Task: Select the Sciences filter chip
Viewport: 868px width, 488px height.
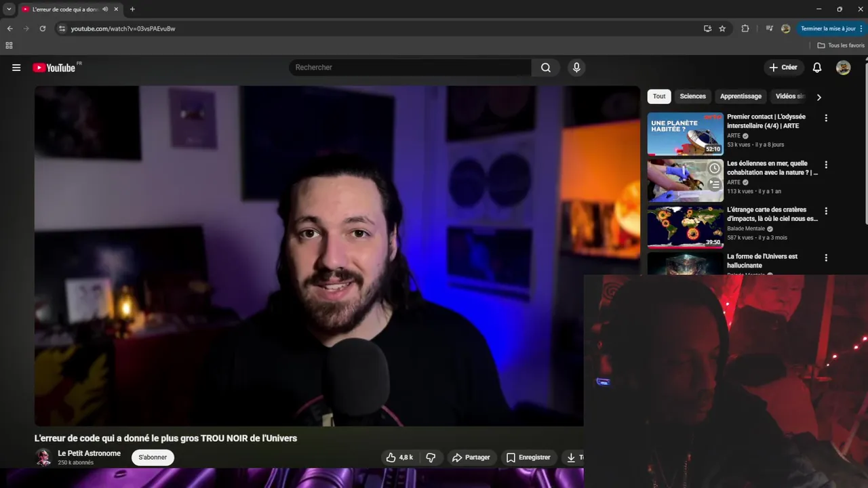Action: click(693, 96)
